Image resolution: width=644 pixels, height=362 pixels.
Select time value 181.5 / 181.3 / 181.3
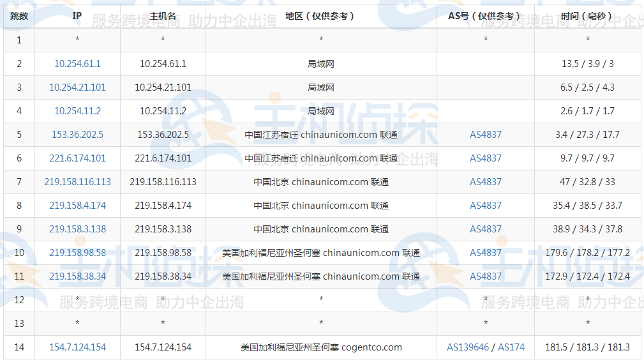(x=588, y=347)
